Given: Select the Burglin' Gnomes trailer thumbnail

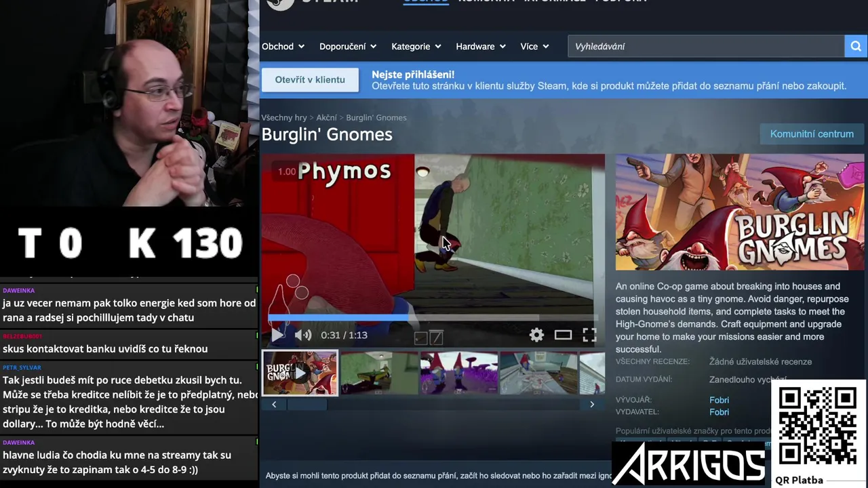Looking at the screenshot, I should 300,372.
